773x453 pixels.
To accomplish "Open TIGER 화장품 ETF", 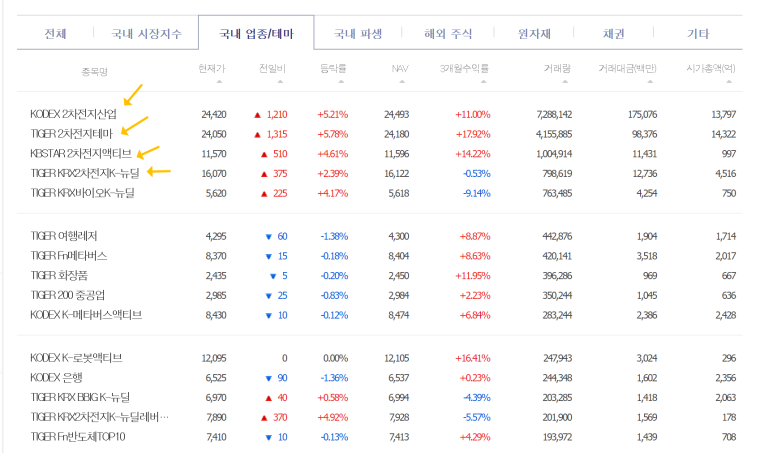I will [59, 276].
